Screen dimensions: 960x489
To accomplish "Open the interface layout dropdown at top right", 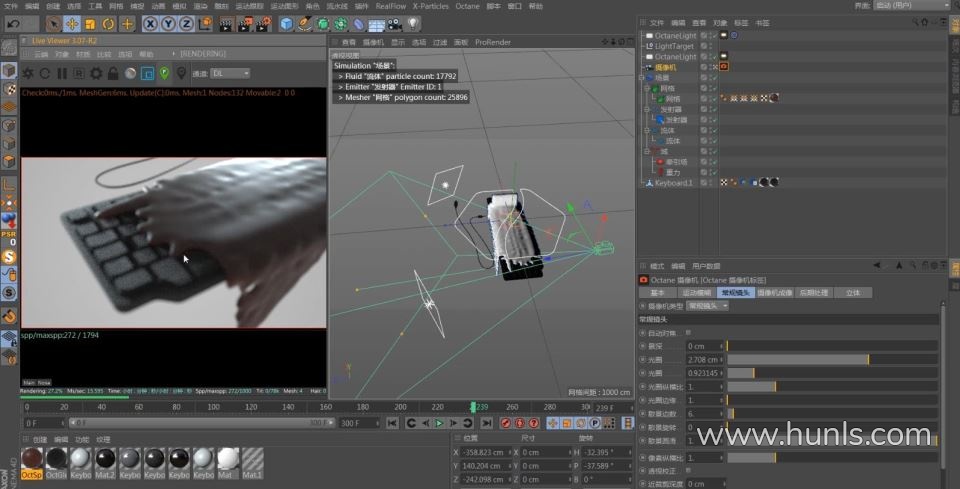I will coord(910,5).
